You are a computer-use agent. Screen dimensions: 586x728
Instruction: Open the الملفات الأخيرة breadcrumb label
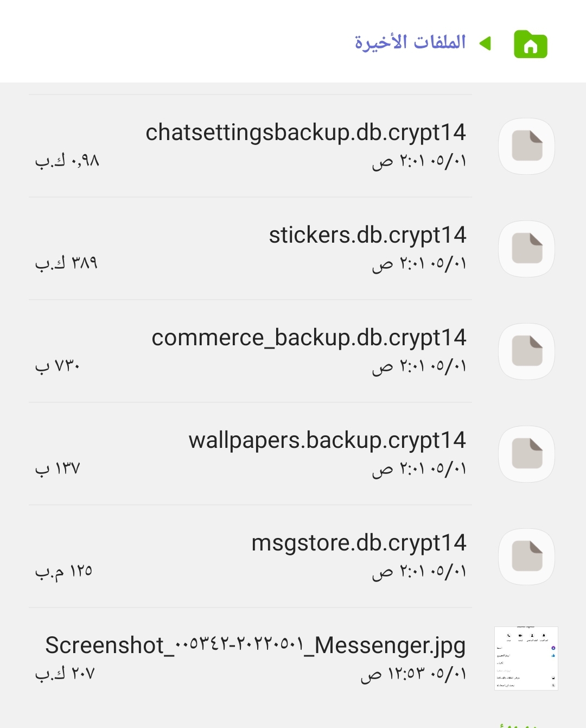pos(410,42)
